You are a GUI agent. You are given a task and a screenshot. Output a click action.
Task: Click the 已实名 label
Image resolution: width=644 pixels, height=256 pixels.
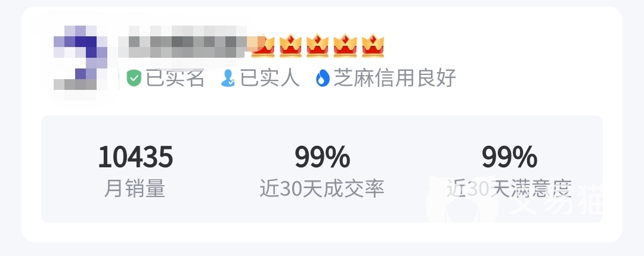click(175, 78)
